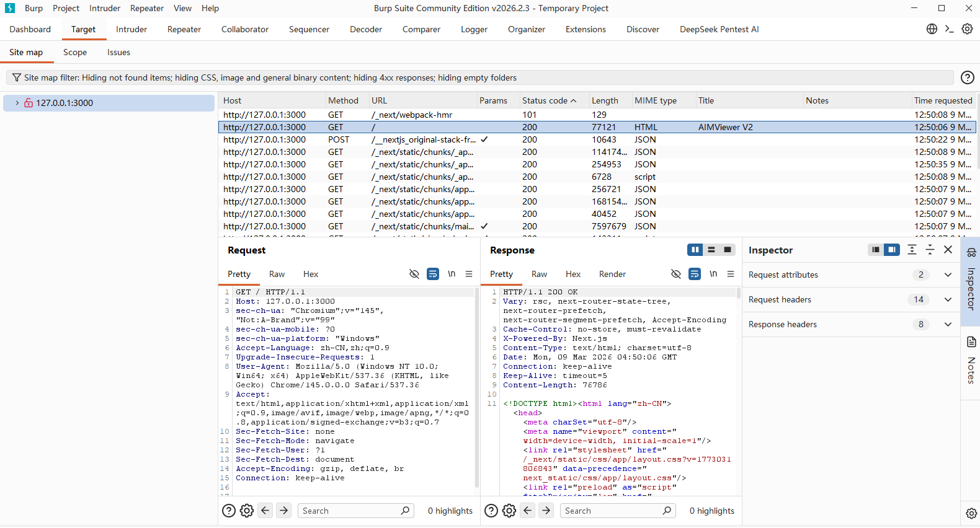
Task: Switch to the side-by-side Request/Response layout
Action: coord(695,250)
